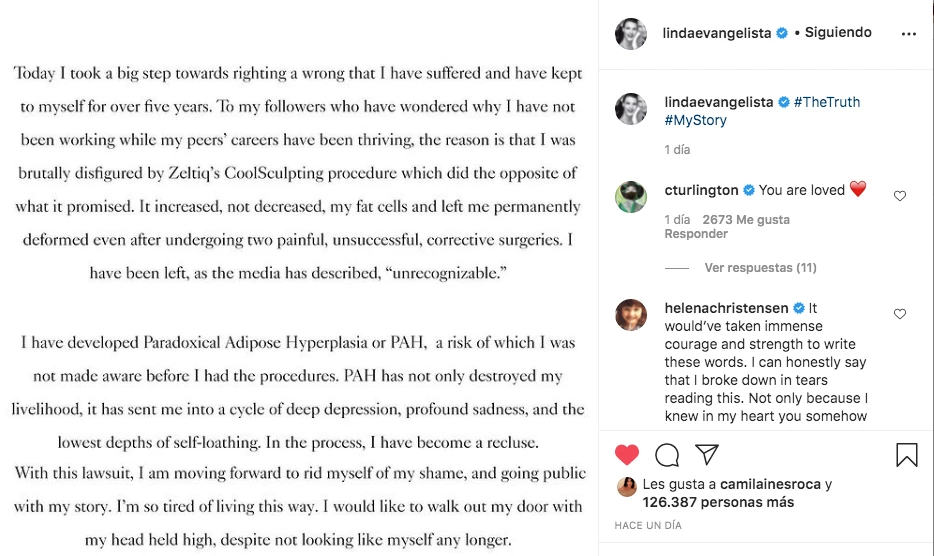Image resolution: width=934 pixels, height=556 pixels.
Task: Unlike the post with red heart
Action: [x=627, y=455]
